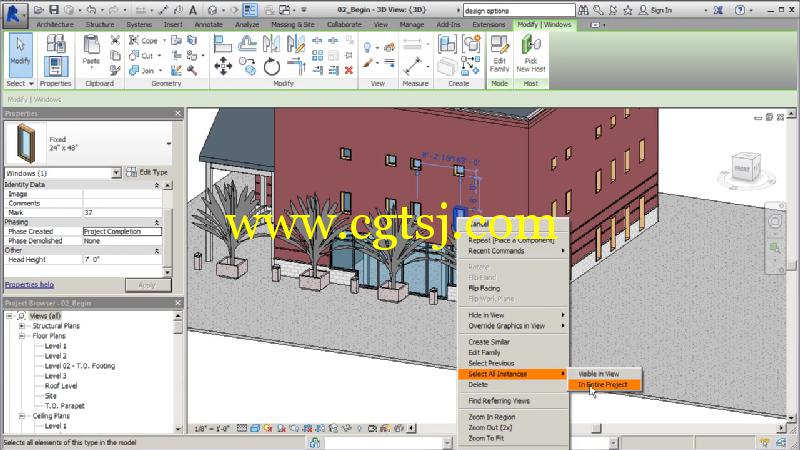Screen dimensions: 800x450
Task: Select the Copy tool in Modify panel
Action: click(247, 66)
